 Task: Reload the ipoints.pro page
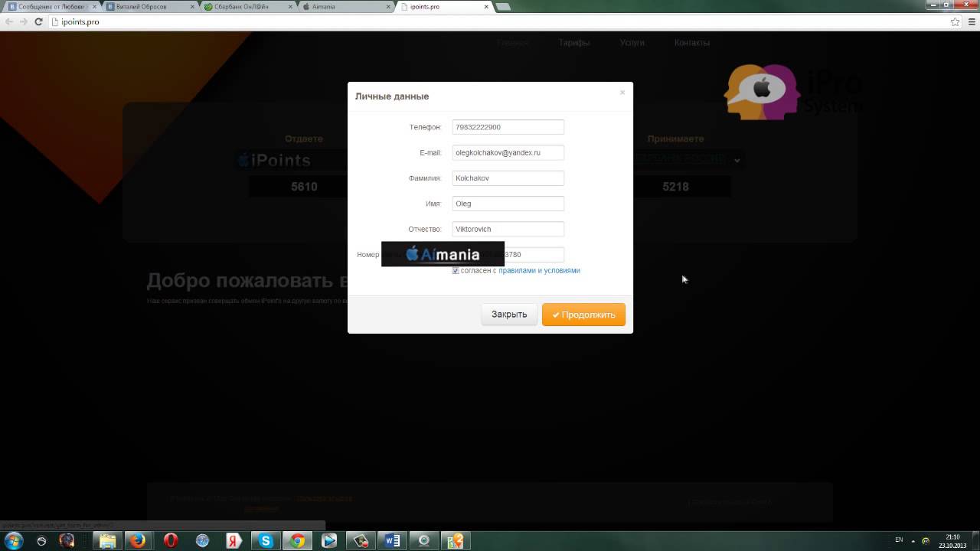pos(38,21)
